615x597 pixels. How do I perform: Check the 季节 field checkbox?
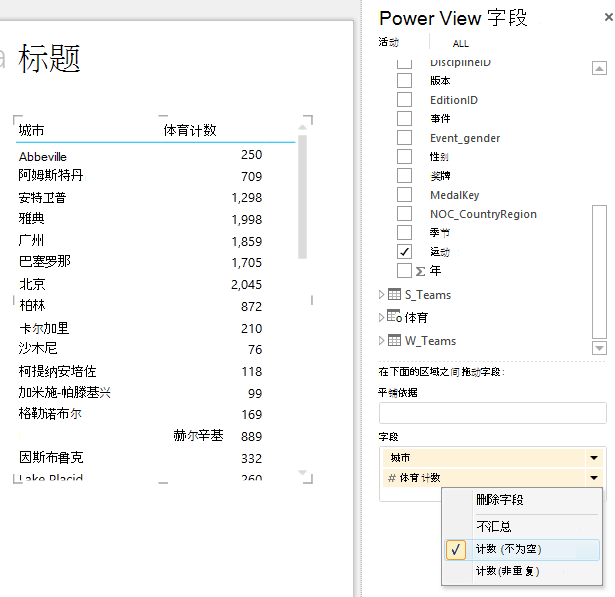tap(404, 232)
